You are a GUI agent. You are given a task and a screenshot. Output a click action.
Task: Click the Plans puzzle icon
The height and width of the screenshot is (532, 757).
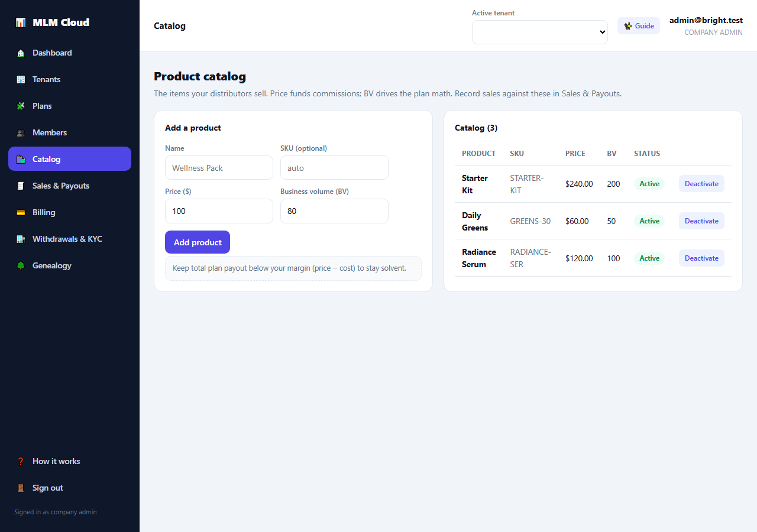click(21, 106)
